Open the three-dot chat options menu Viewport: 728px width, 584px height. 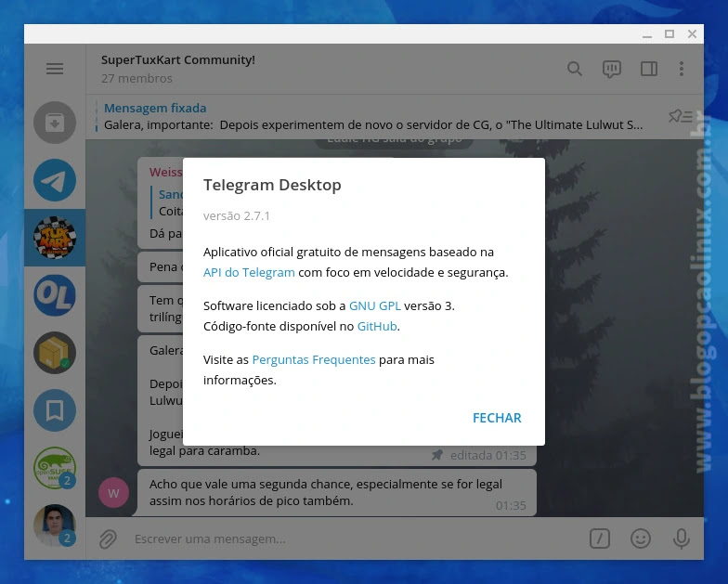tap(682, 69)
